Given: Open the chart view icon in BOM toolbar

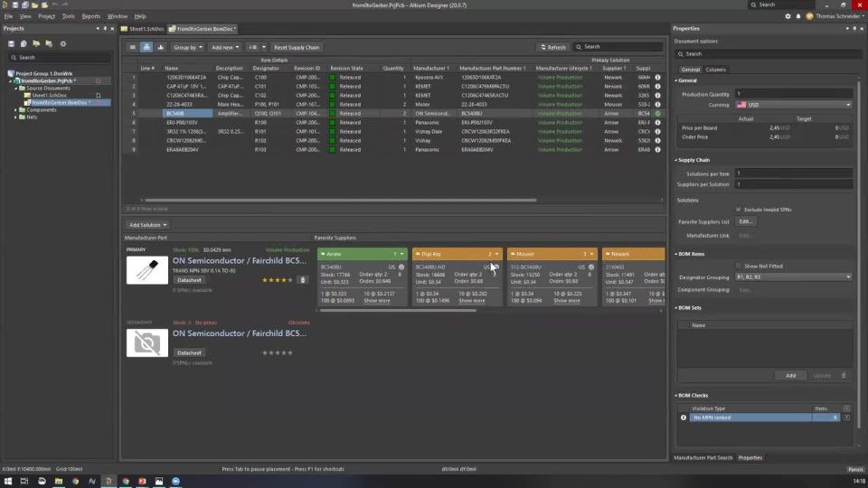Looking at the screenshot, I should (x=161, y=47).
